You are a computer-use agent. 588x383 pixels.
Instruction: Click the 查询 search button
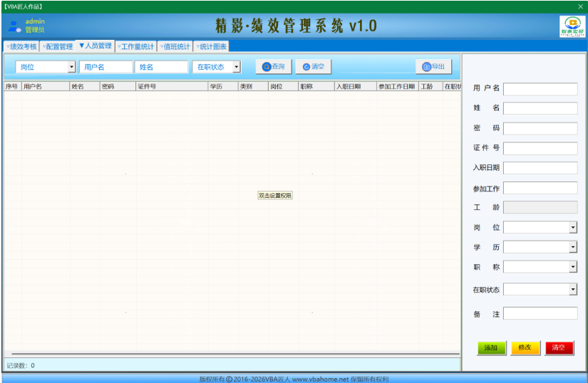274,67
